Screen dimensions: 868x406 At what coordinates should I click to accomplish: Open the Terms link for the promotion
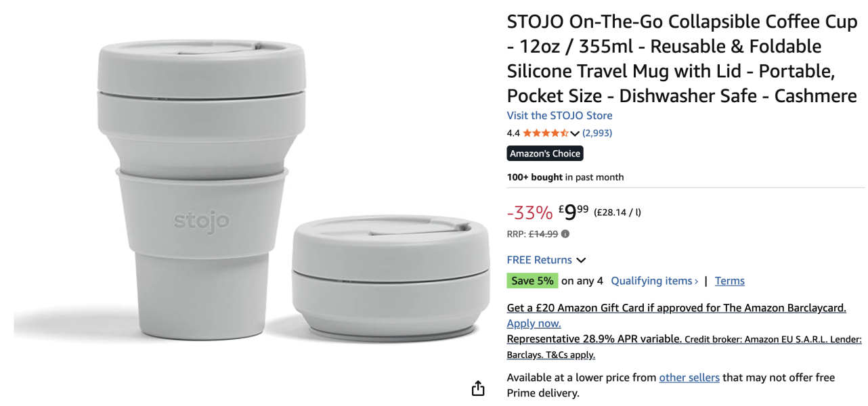729,281
